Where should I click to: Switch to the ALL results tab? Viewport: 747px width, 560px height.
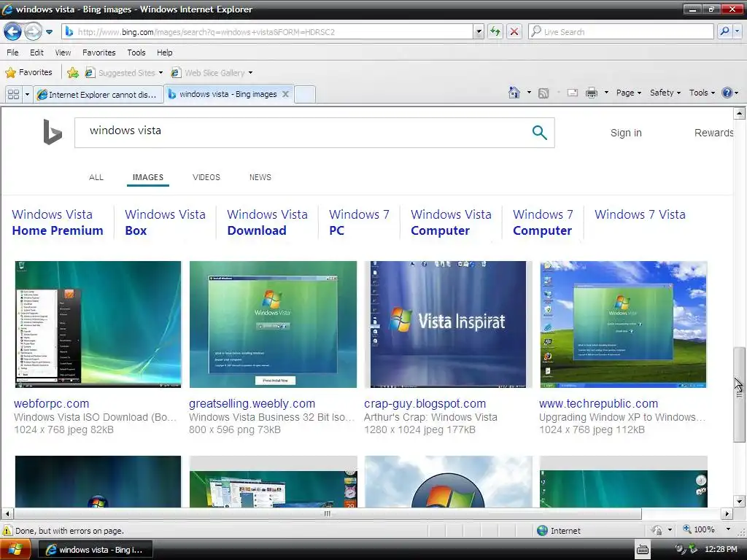coord(96,177)
